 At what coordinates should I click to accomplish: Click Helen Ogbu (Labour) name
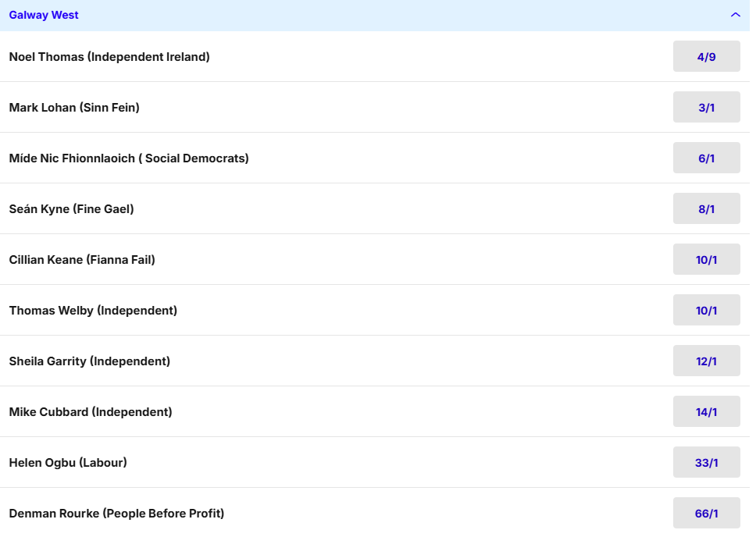point(68,463)
